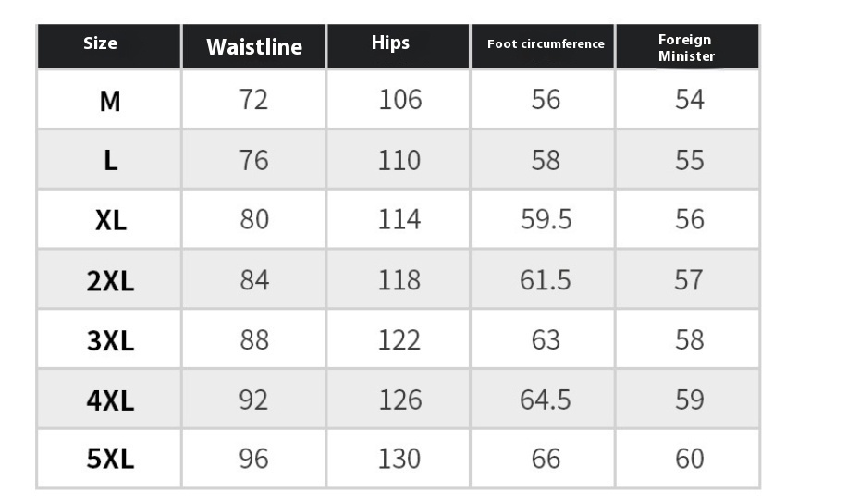Click the Size column header
Viewport: 847px width, 504px height.
[x=100, y=43]
